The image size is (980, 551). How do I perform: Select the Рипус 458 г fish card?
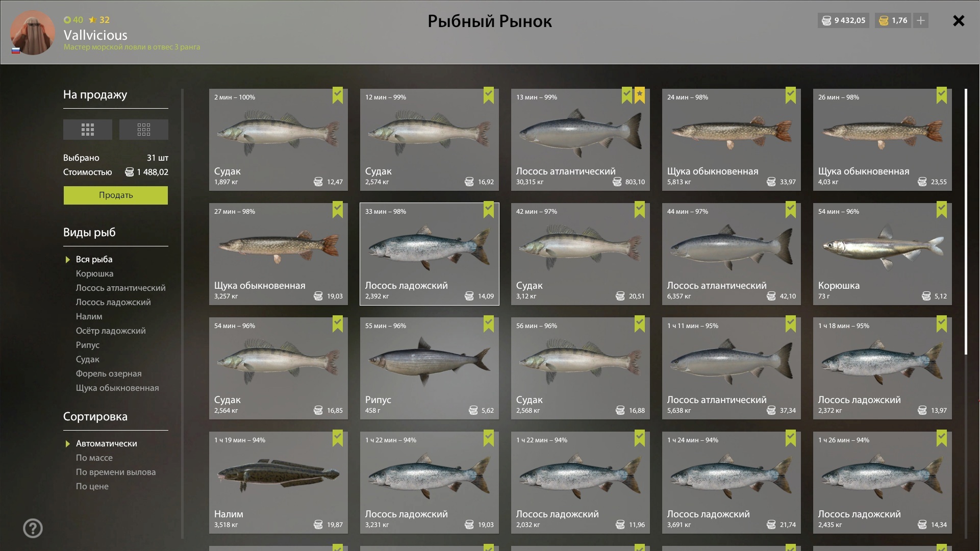pyautogui.click(x=430, y=368)
